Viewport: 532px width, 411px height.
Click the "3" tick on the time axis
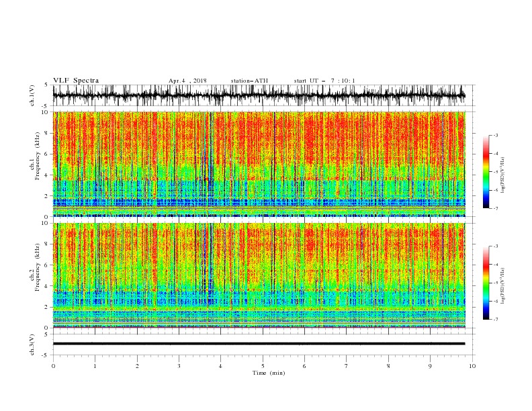[x=179, y=366]
